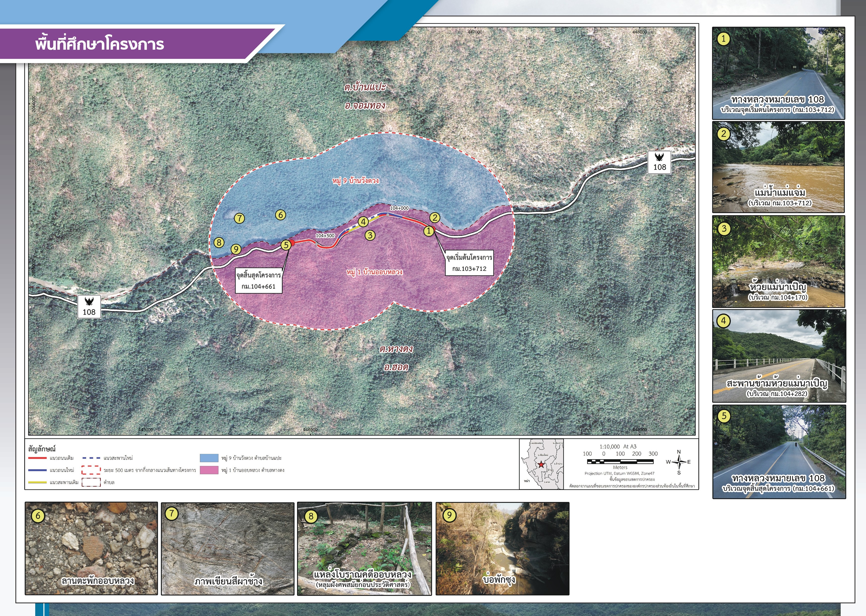866x616 pixels.
Task: Select map marker 8 at the buffer edge
Action: [219, 242]
